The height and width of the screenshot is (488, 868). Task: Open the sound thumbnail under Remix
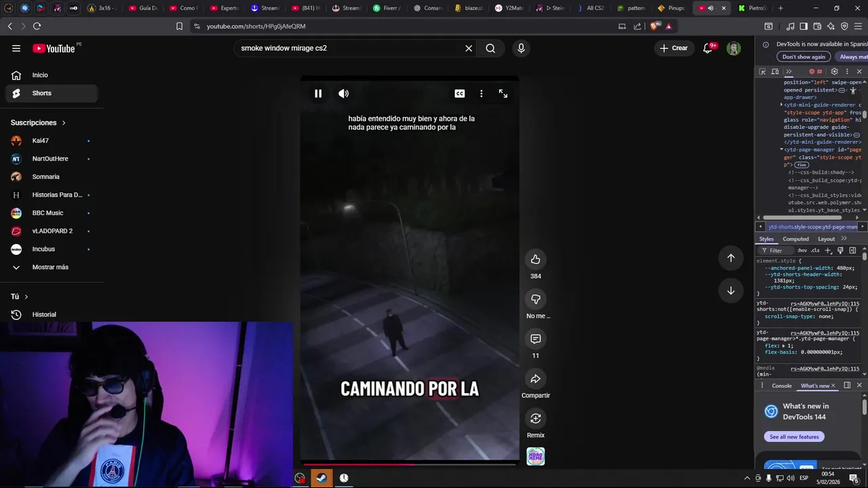pos(536,457)
